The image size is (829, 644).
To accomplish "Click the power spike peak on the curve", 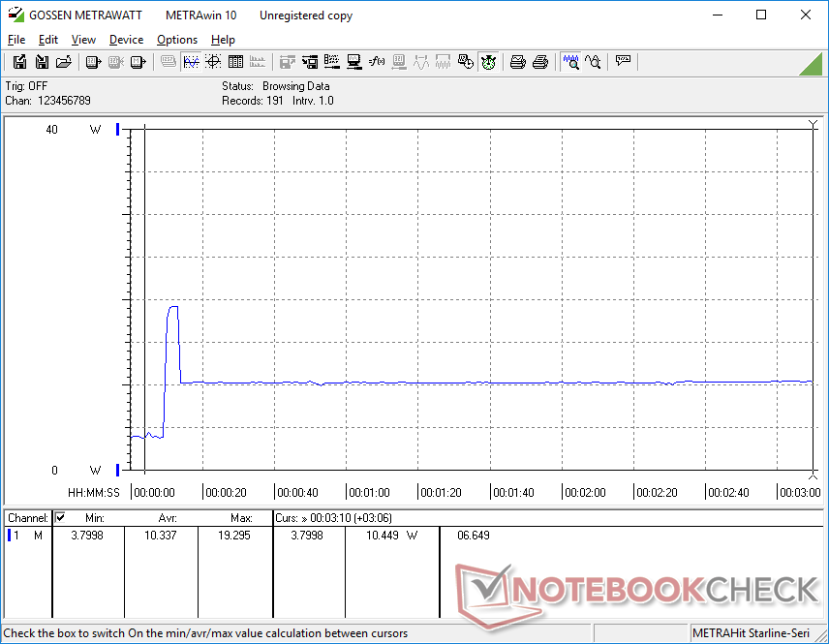I will [x=173, y=307].
